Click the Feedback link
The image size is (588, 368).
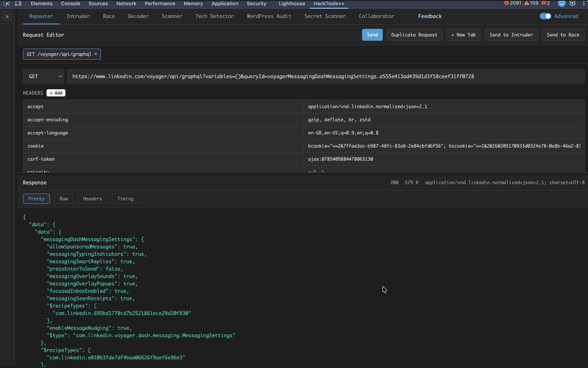430,16
